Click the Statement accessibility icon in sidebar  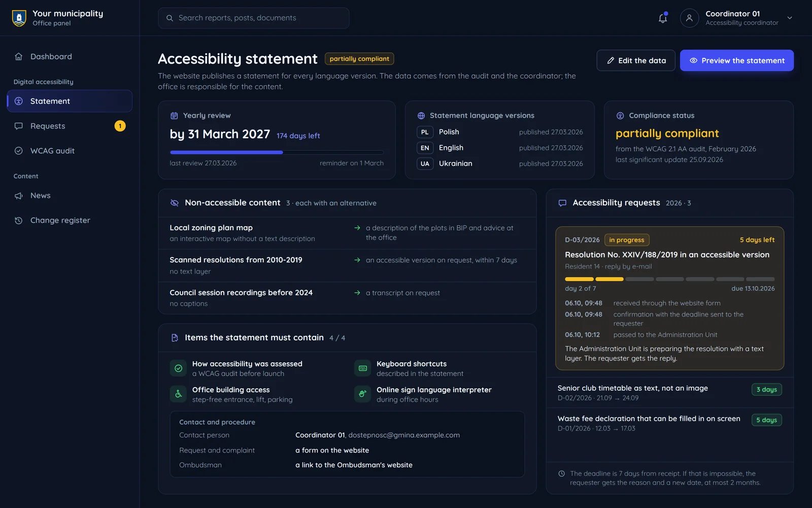pos(19,101)
